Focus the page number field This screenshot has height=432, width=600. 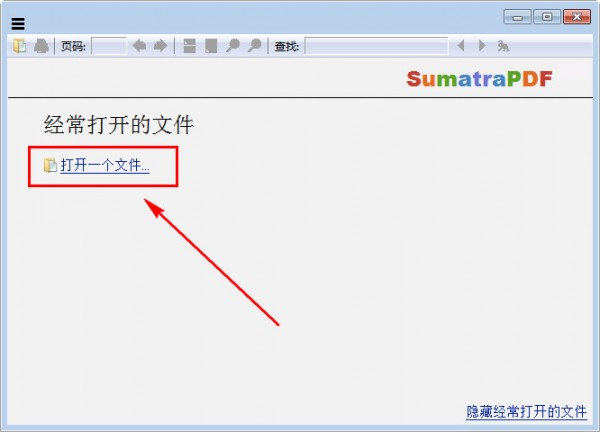tap(109, 46)
